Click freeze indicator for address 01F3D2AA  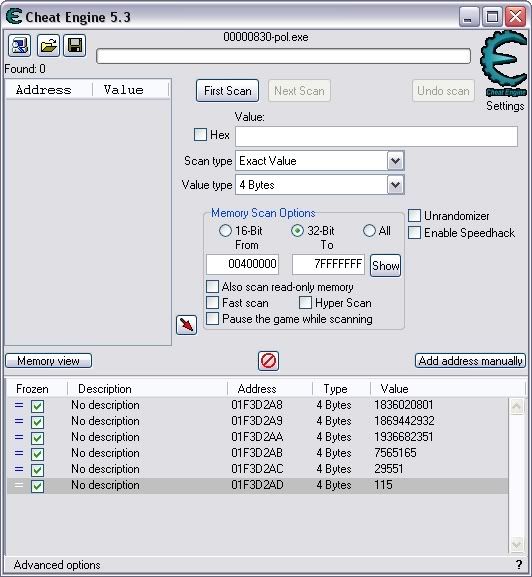click(x=19, y=437)
